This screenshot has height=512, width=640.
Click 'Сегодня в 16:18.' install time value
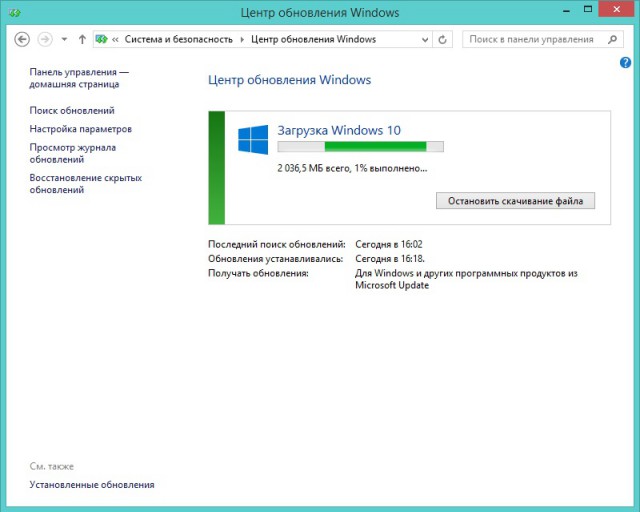pyautogui.click(x=390, y=258)
